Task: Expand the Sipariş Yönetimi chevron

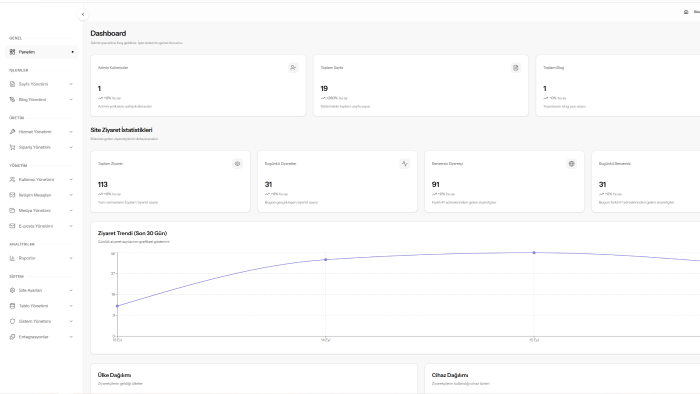Action: point(71,147)
